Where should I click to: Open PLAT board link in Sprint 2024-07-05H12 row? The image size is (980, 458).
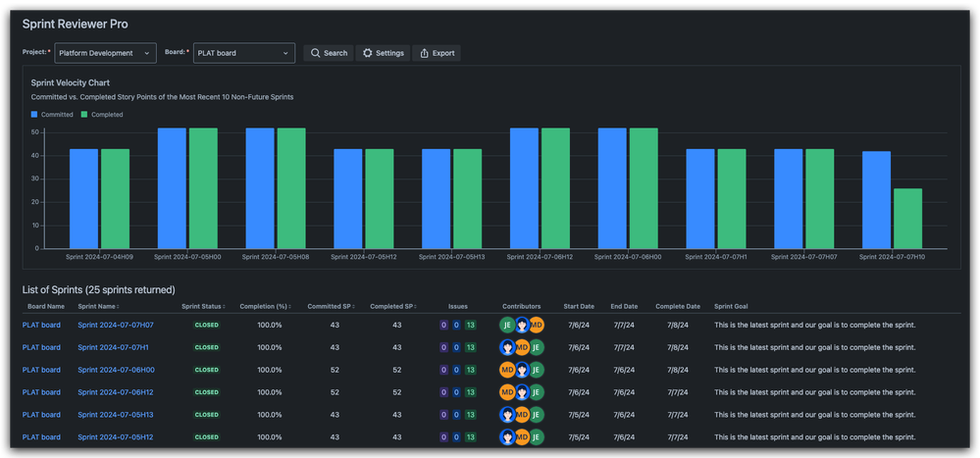pyautogui.click(x=41, y=437)
